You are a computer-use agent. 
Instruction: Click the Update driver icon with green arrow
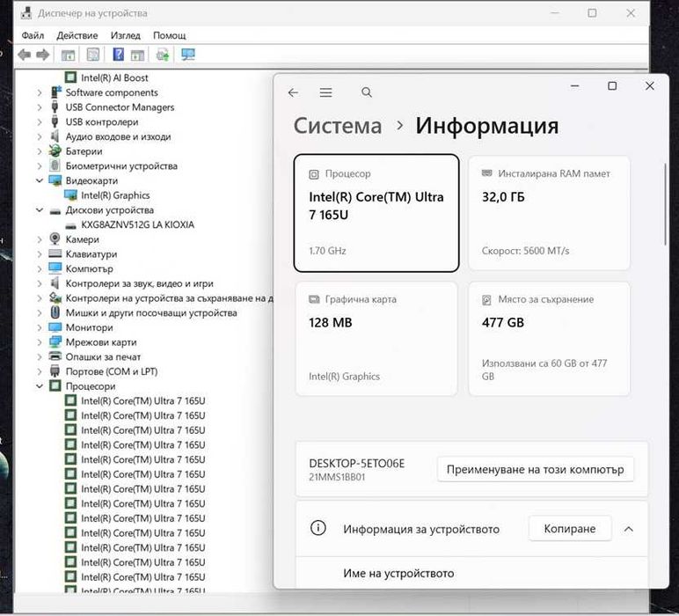tap(163, 55)
